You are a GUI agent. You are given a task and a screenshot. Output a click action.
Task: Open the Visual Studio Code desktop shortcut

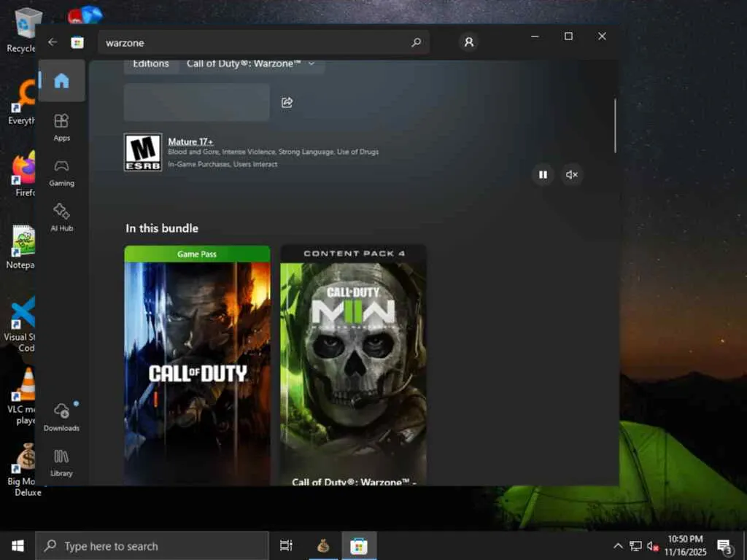click(x=20, y=324)
